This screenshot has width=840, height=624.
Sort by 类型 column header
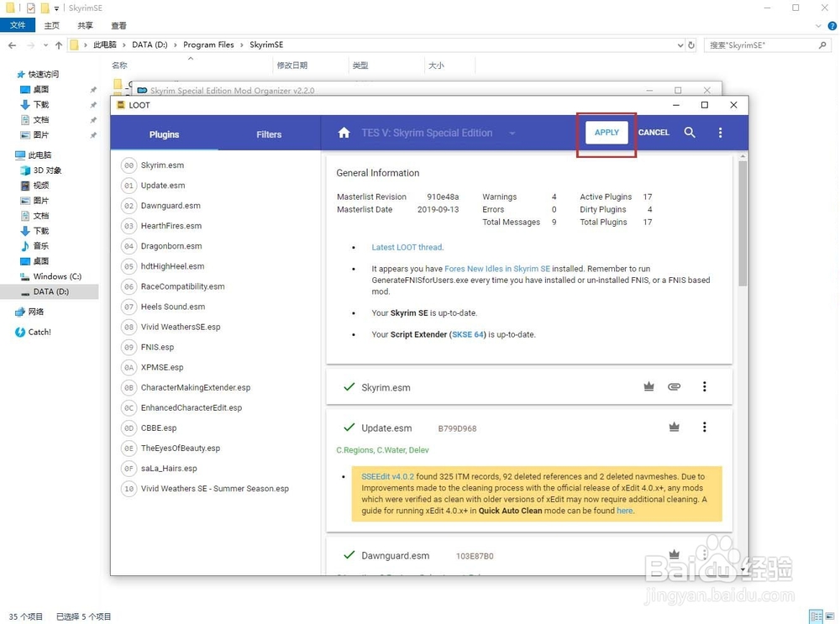point(360,65)
